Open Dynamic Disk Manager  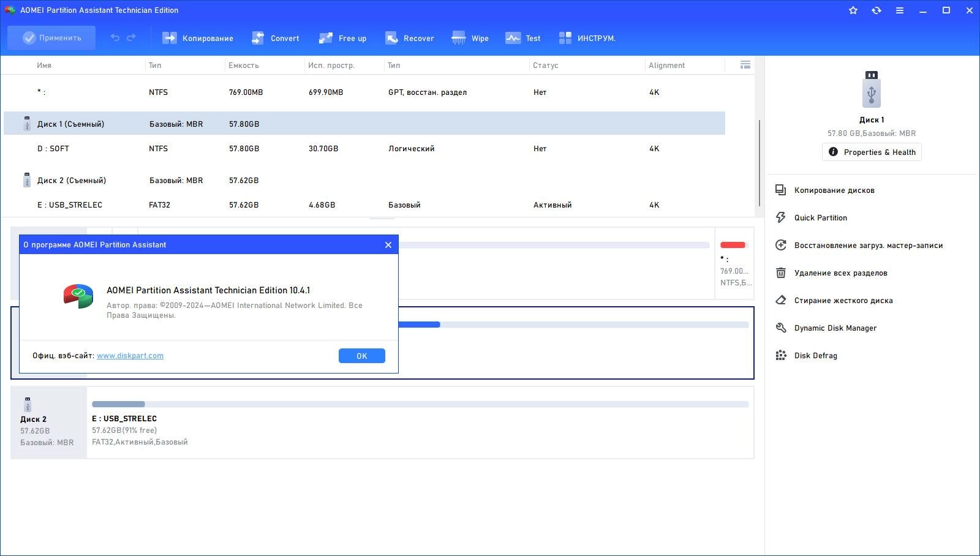point(835,328)
